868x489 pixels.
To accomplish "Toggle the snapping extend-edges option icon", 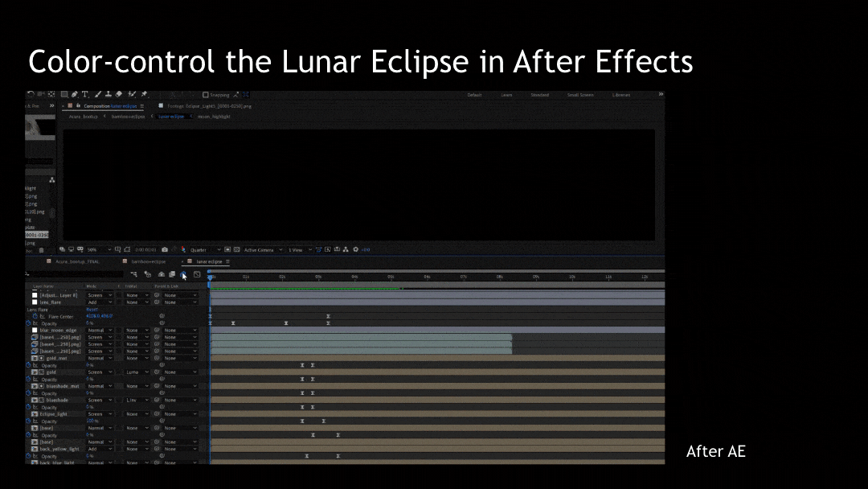I will (235, 95).
